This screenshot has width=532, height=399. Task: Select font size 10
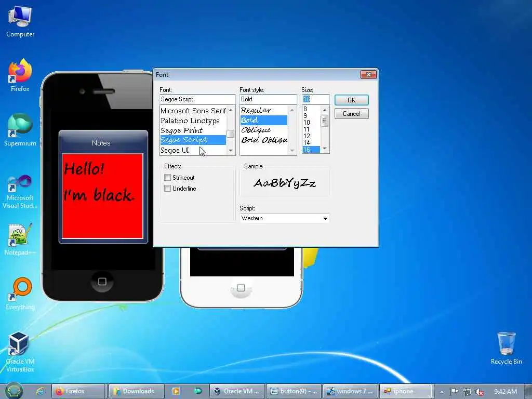(312, 123)
